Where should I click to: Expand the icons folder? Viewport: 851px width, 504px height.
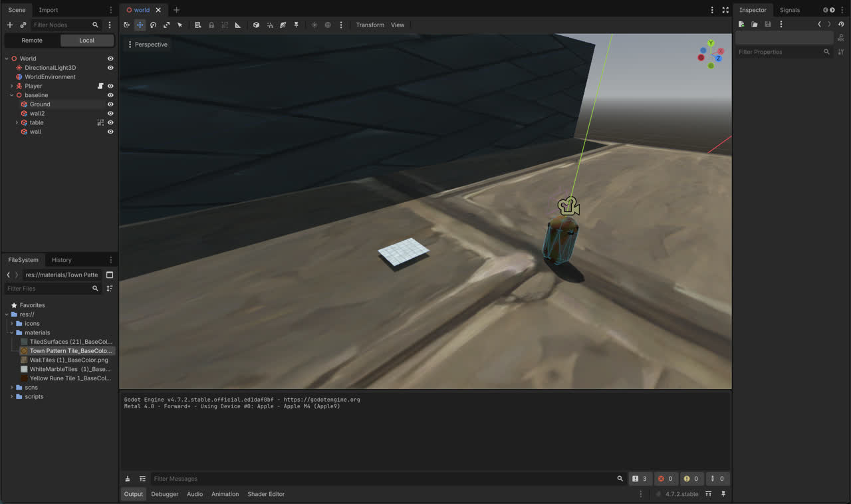click(x=11, y=324)
